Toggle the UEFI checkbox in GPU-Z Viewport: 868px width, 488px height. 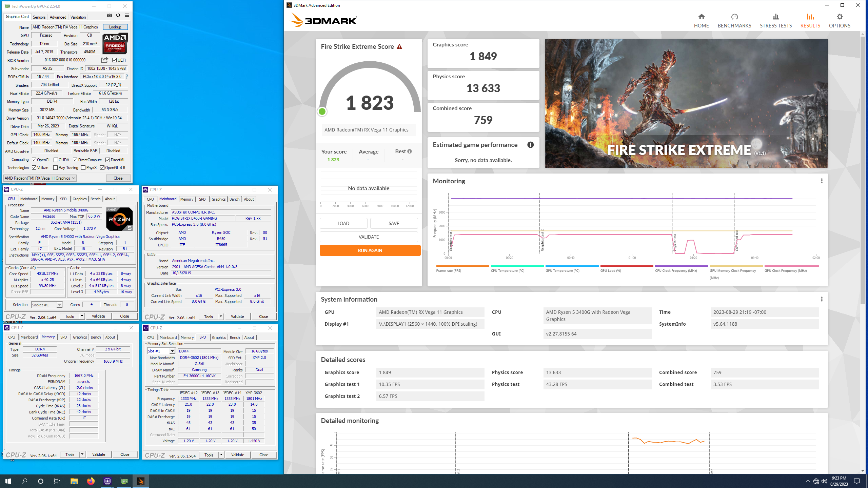pyautogui.click(x=115, y=60)
